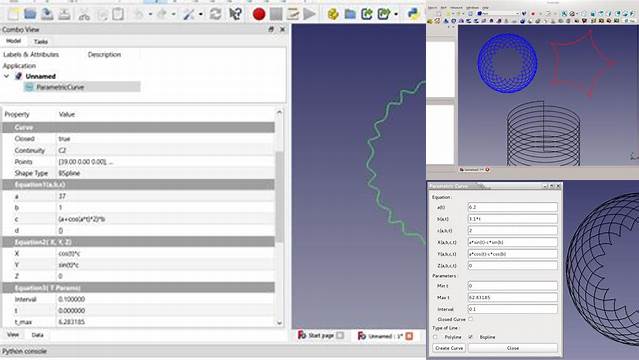The image size is (639, 360).
Task: Switch to the Data property tab
Action: (x=37, y=335)
